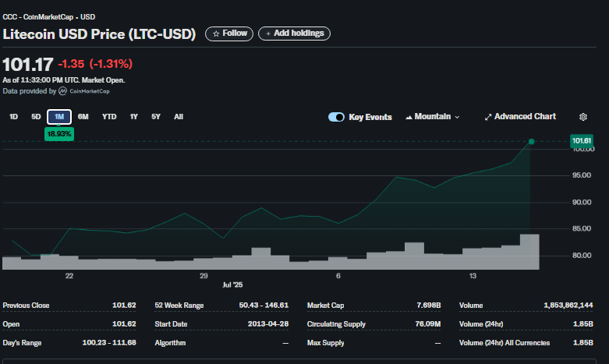Click the Previous Close value 101.62
The width and height of the screenshot is (609, 364).
pyautogui.click(x=124, y=305)
